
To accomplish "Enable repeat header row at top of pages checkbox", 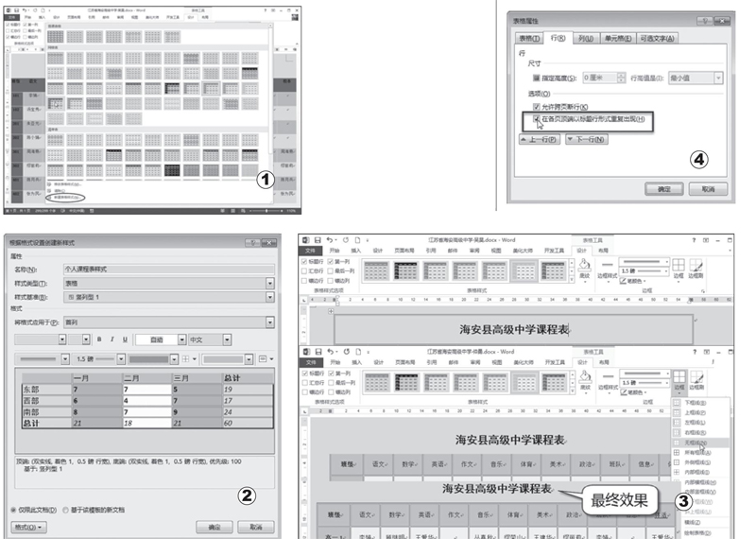I will [538, 119].
